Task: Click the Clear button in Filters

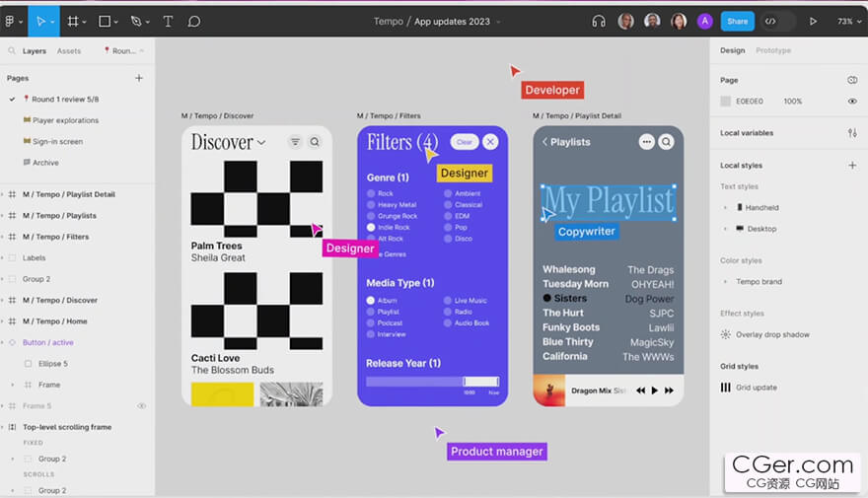Action: [465, 142]
